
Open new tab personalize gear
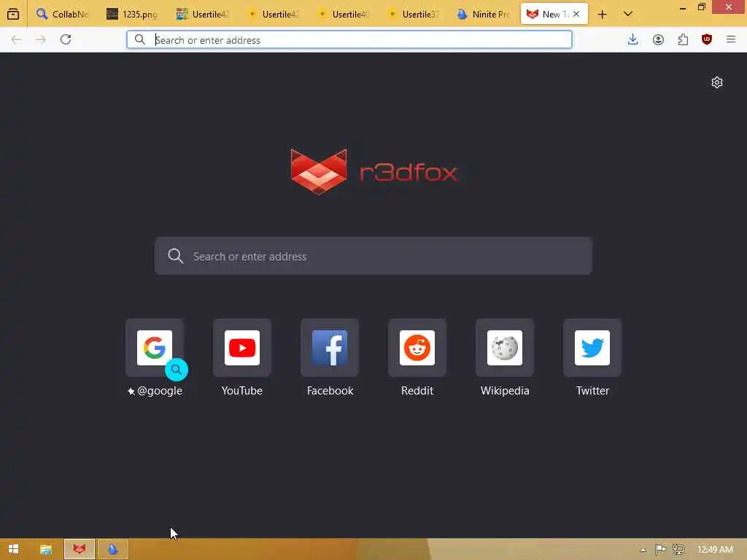pyautogui.click(x=717, y=82)
